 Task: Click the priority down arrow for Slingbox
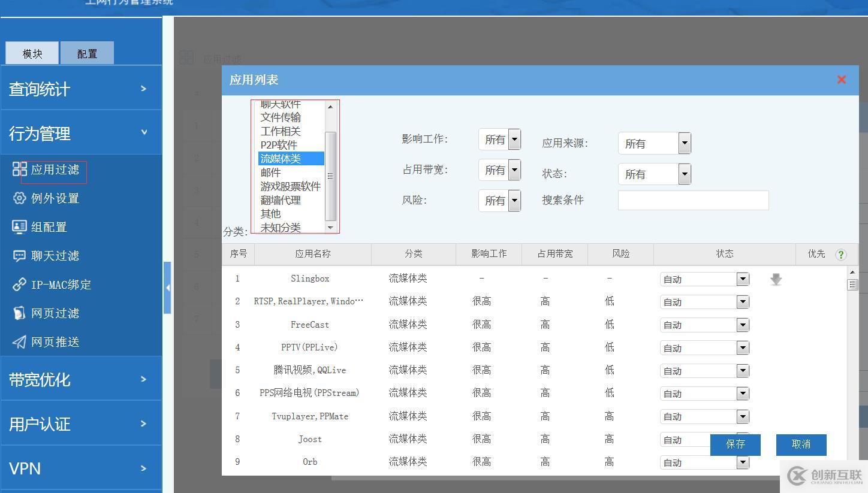coord(776,279)
